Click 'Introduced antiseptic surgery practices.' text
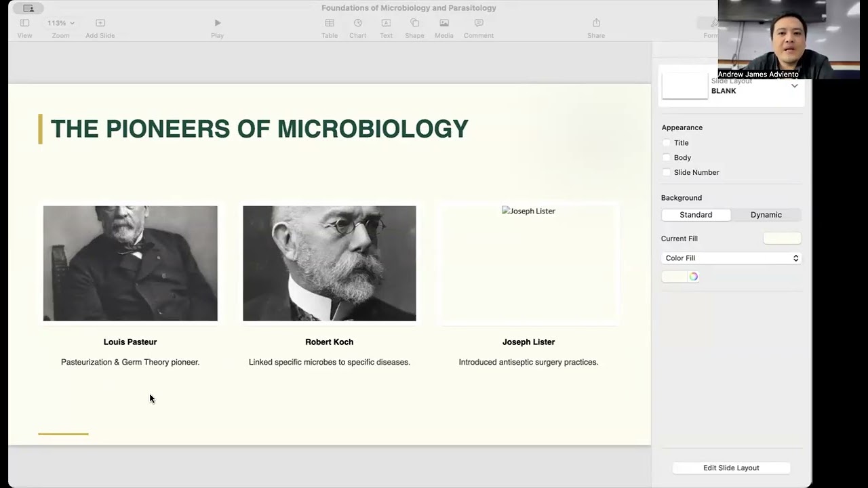868x488 pixels. pos(528,363)
